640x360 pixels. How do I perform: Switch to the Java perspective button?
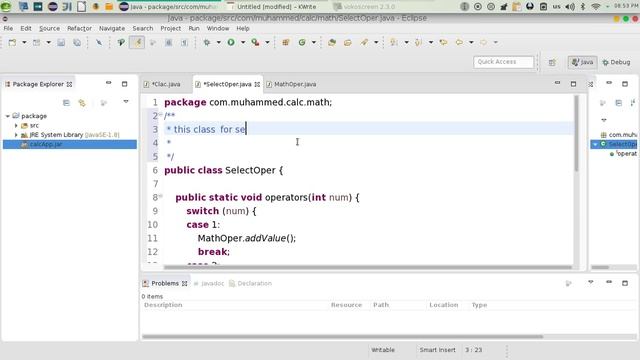tap(582, 62)
